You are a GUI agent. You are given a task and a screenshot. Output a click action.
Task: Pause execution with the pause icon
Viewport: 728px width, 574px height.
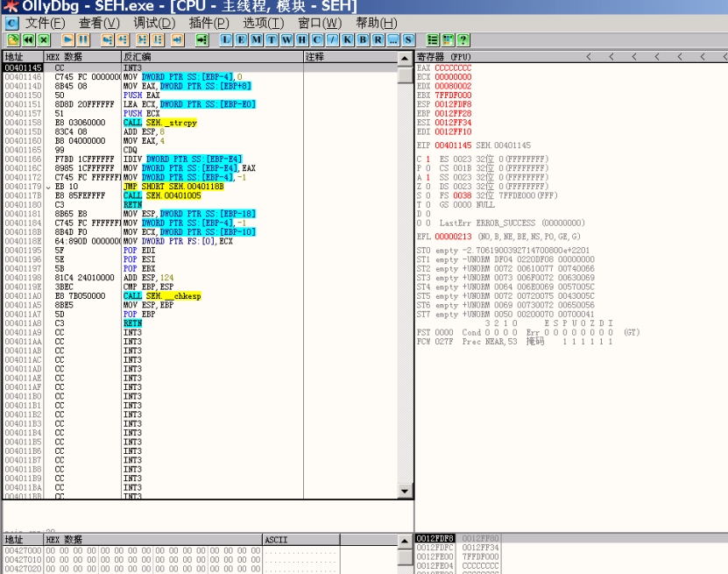(x=82, y=39)
